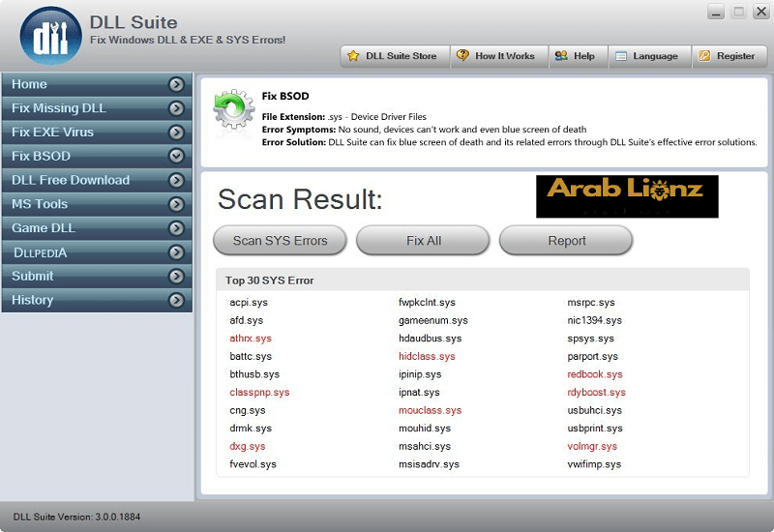Select red hidclass.sys entry

pyautogui.click(x=427, y=356)
